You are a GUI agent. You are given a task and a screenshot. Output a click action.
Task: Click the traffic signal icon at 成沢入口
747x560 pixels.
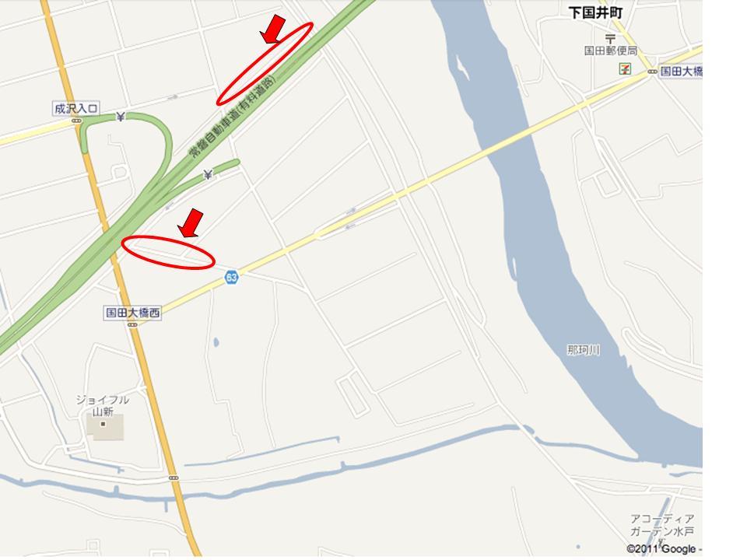77,121
